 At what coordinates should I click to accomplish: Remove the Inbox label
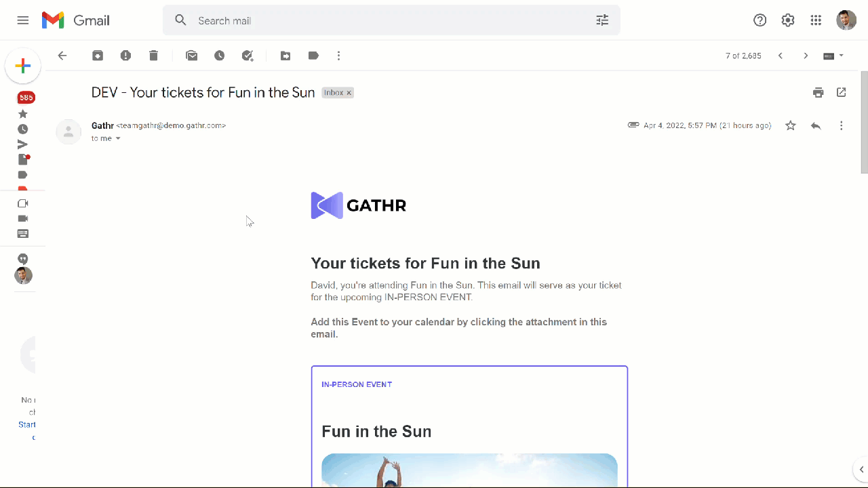[x=349, y=93]
